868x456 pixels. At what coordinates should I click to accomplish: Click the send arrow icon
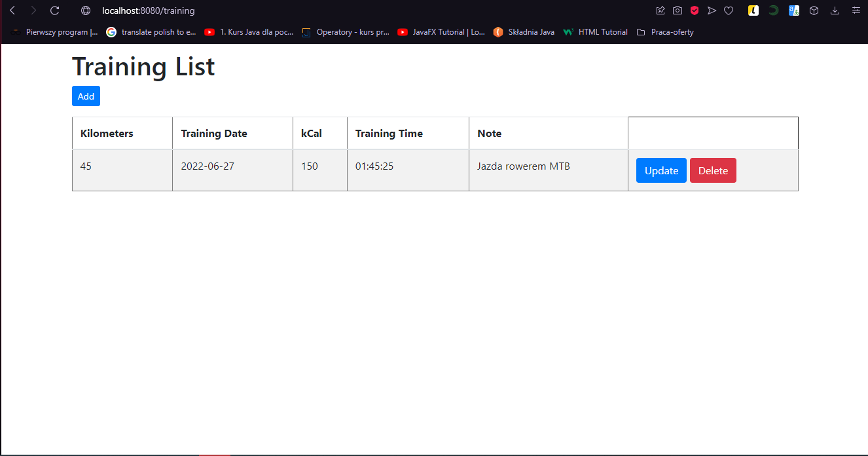click(712, 10)
